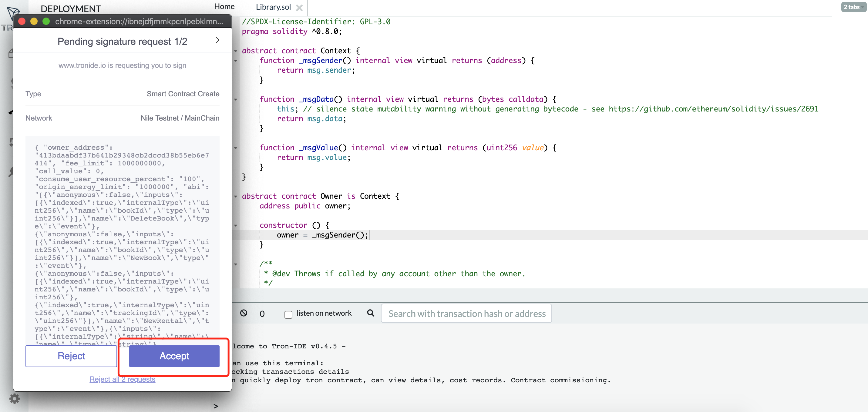Switch to the Home tab
The height and width of the screenshot is (412, 868).
(x=224, y=7)
